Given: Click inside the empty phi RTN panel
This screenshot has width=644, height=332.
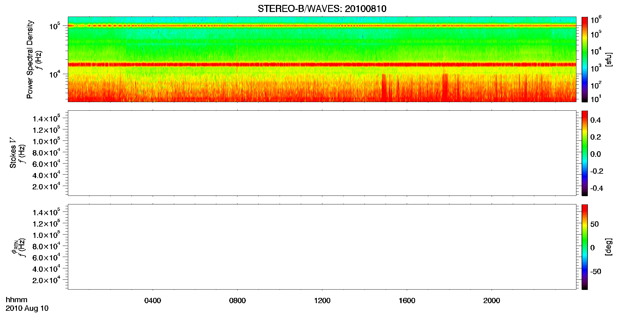Looking at the screenshot, I should (322, 247).
